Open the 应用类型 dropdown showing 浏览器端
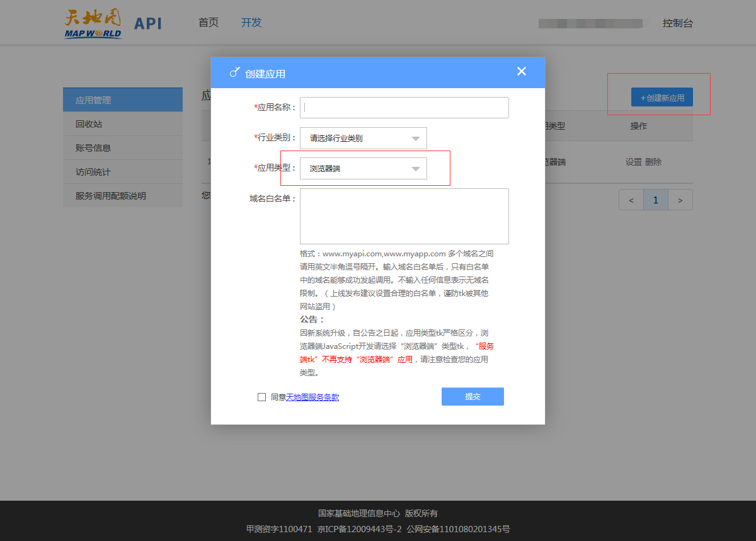Screen dimensions: 756x541 (x=363, y=168)
